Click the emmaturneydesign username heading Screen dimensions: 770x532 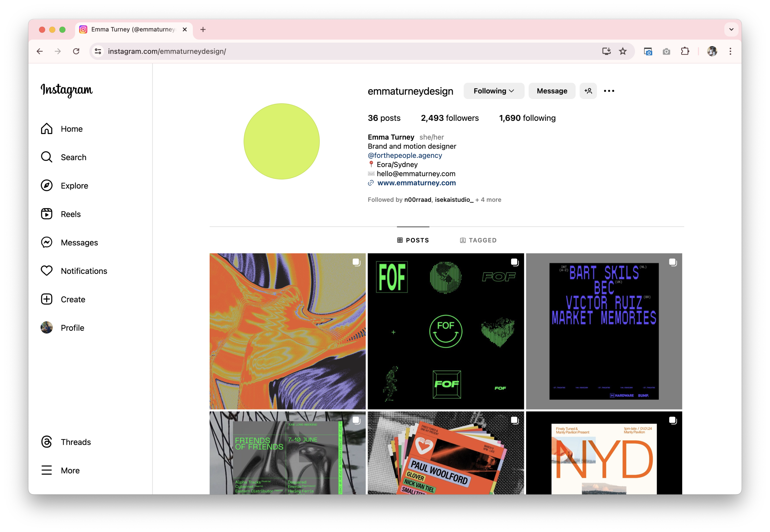pos(410,91)
